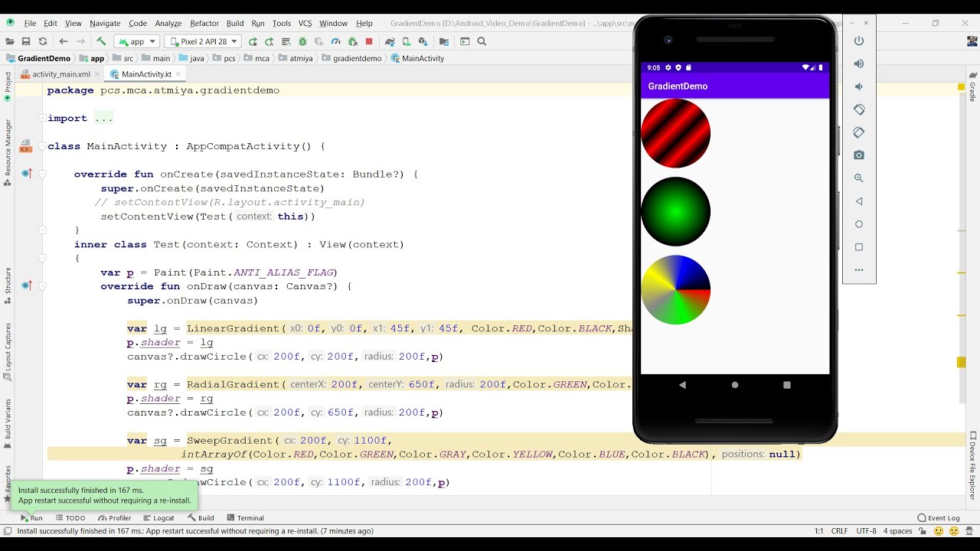Click the UTF-8 encoding in the status bar
Image resolution: width=980 pixels, height=551 pixels.
coord(866,531)
